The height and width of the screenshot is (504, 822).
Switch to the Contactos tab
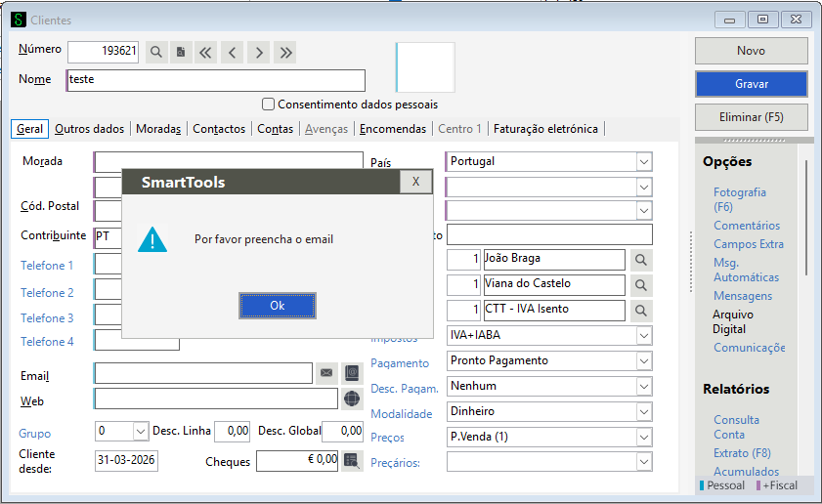(219, 129)
